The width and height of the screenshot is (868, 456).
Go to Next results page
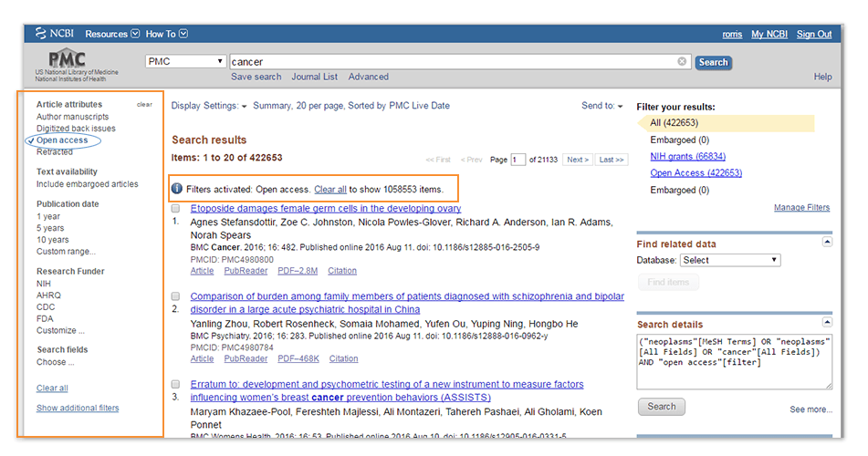pos(577,160)
